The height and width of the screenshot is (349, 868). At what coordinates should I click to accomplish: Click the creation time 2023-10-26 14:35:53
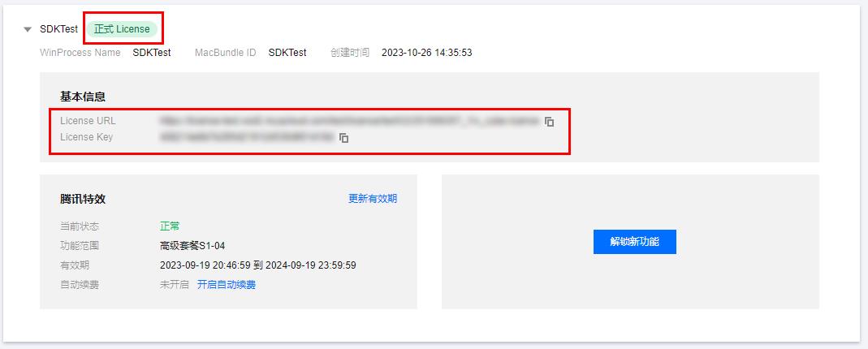point(427,53)
